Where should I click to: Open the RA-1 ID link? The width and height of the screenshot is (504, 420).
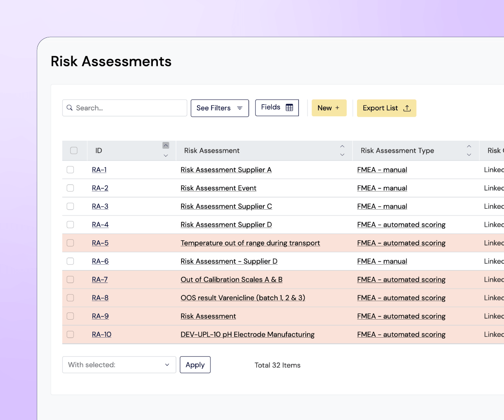pos(99,170)
